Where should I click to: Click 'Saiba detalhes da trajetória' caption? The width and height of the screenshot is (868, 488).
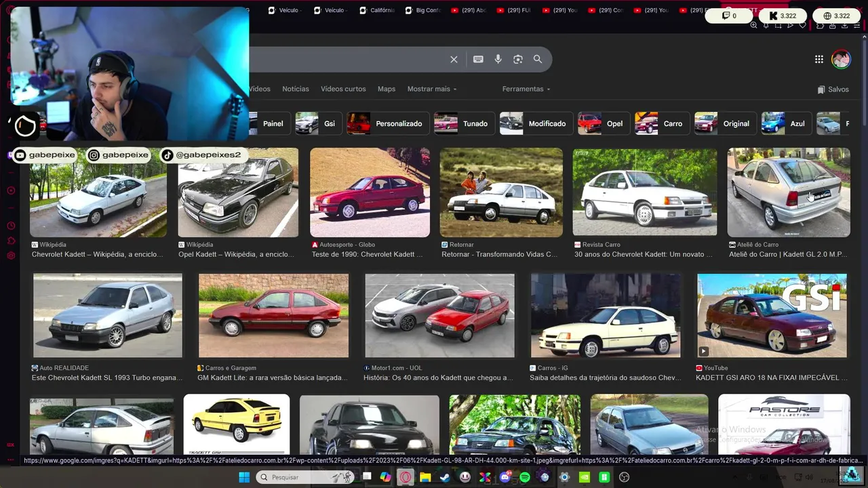coord(606,378)
